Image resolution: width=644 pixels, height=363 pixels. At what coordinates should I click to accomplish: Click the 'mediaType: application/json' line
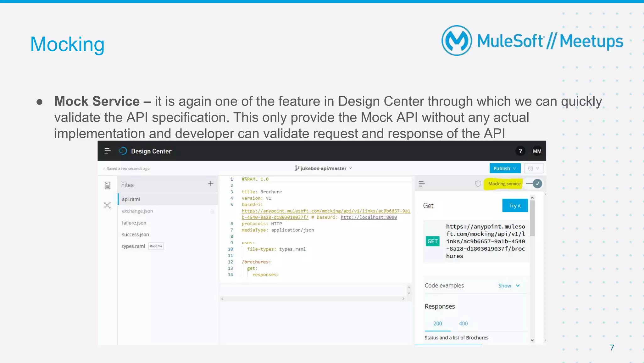[x=278, y=230]
